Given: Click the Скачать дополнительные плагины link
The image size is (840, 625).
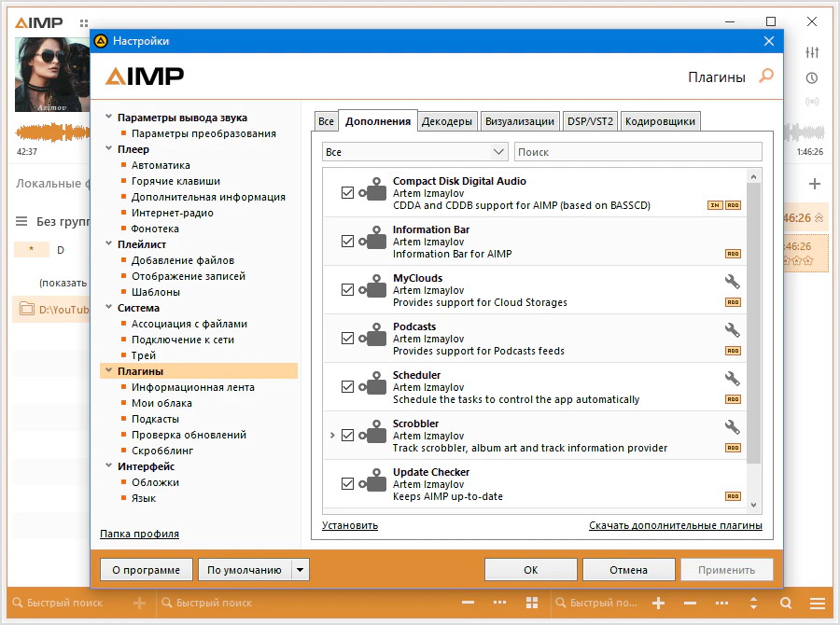Looking at the screenshot, I should pyautogui.click(x=675, y=525).
